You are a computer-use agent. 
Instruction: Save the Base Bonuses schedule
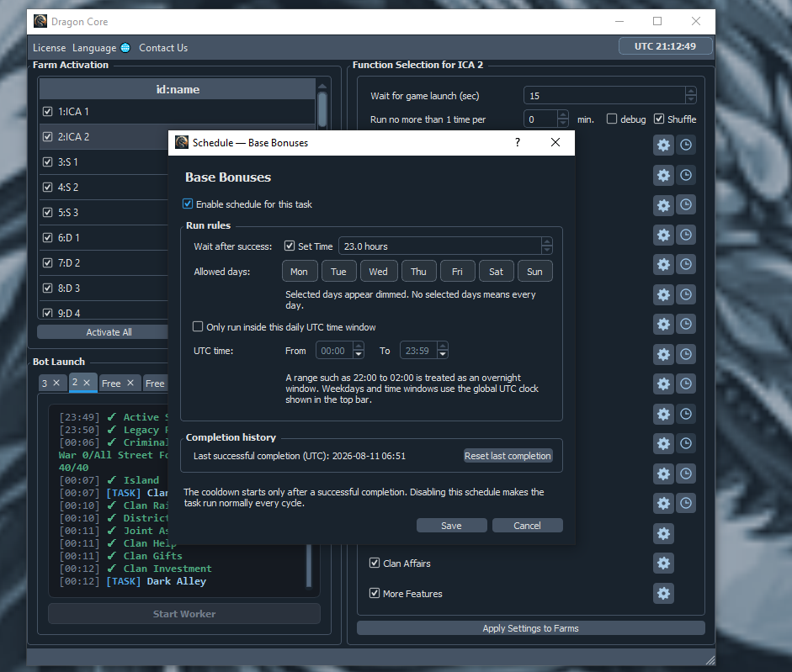[x=452, y=526]
